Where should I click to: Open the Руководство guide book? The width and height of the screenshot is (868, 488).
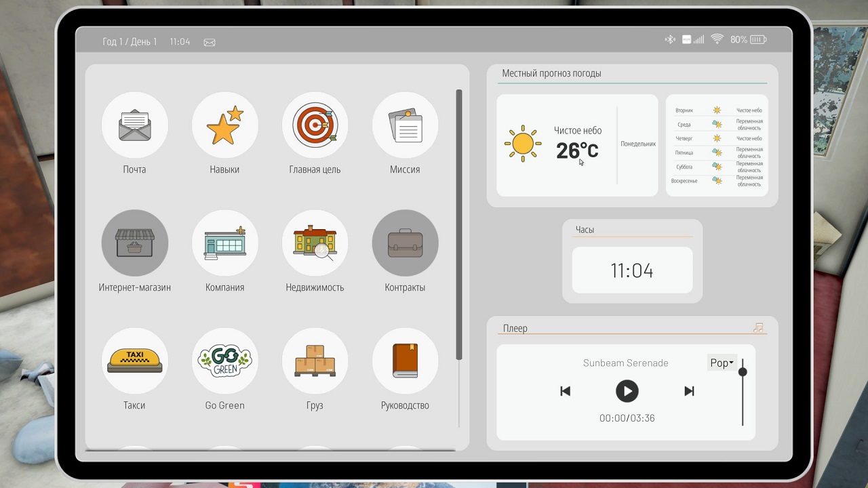pos(405,361)
